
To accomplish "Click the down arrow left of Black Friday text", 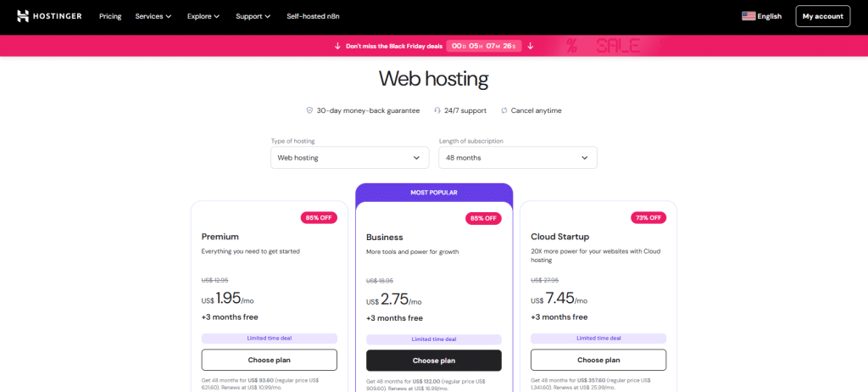I will pyautogui.click(x=337, y=46).
